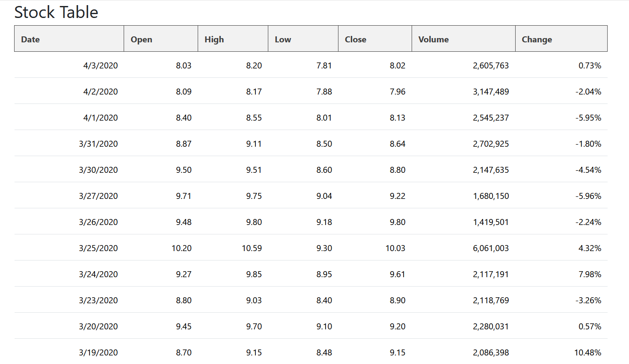Select the High column header
Image resolution: width=629 pixels, height=364 pixels.
point(214,39)
